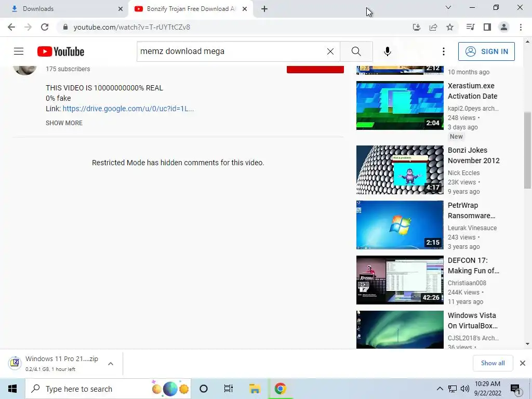This screenshot has width=532, height=399.
Task: Open the Google Drive link in description
Action: (x=128, y=109)
